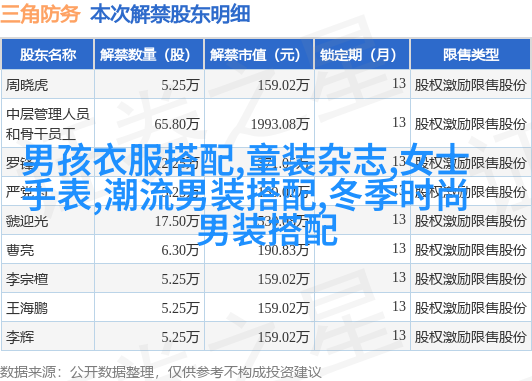
Task: Select shareholder name 王海鹏
Action: [27, 308]
